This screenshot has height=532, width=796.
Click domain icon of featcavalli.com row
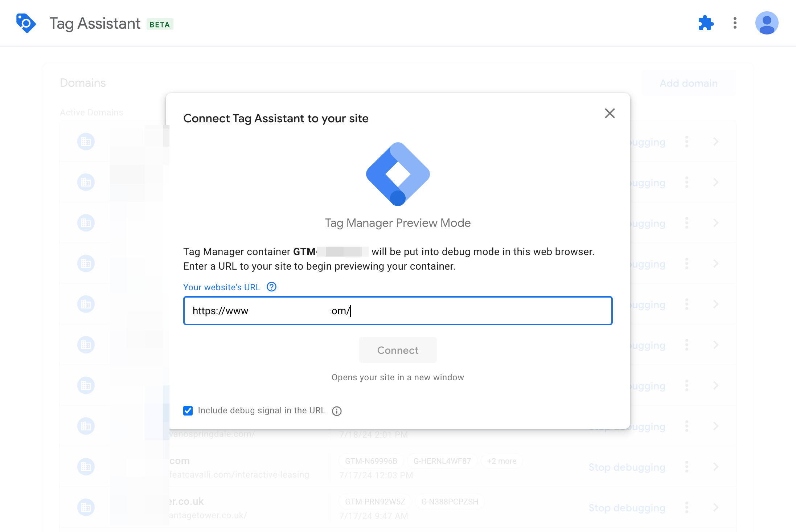tap(86, 467)
